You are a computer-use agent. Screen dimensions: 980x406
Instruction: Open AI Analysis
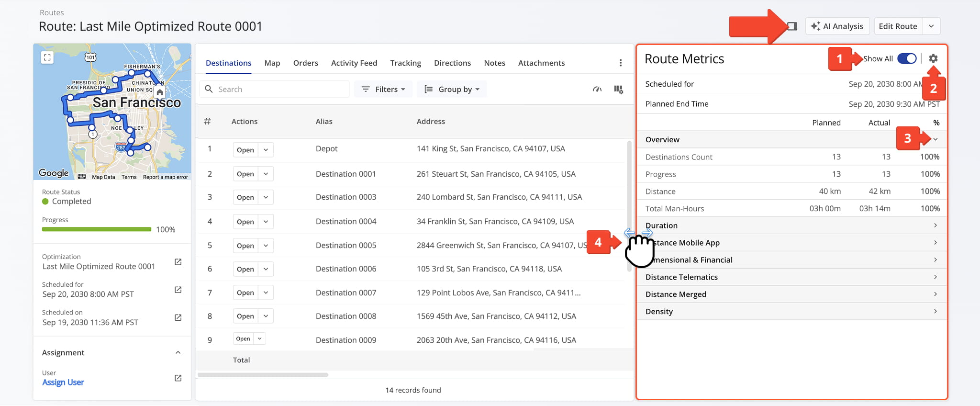[837, 26]
